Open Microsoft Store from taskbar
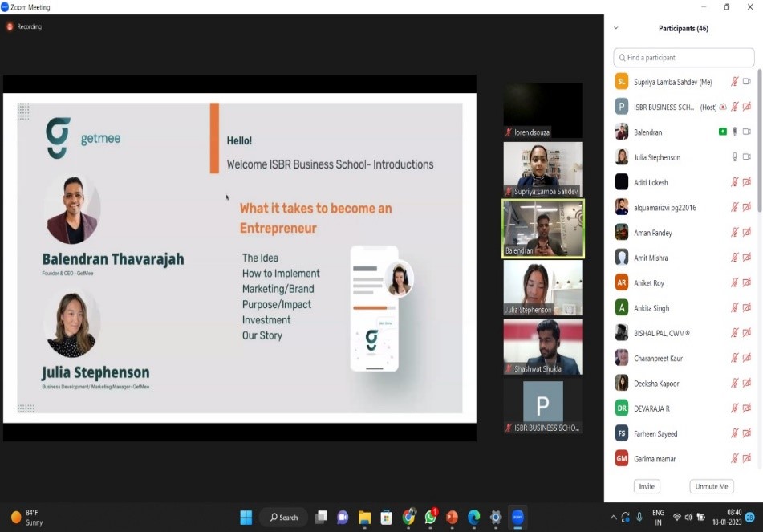The height and width of the screenshot is (532, 763). (x=387, y=518)
